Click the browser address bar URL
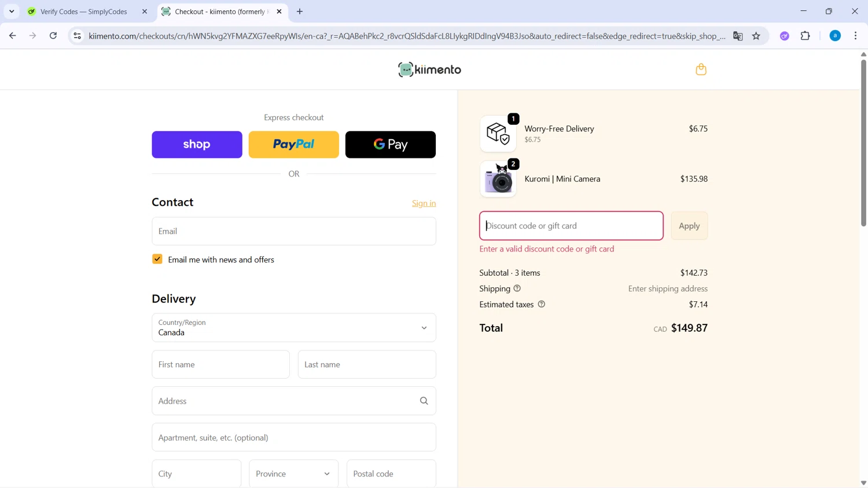This screenshot has width=868, height=488. pos(407,36)
